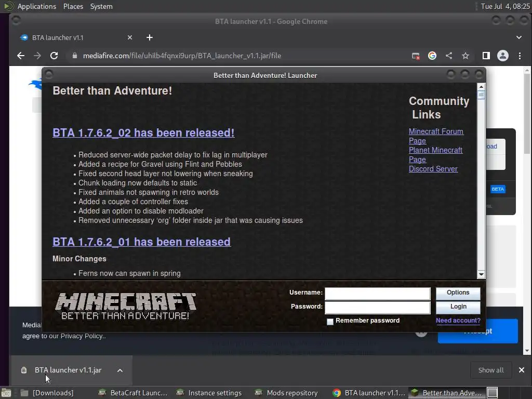Share this page via share icon

click(x=449, y=56)
